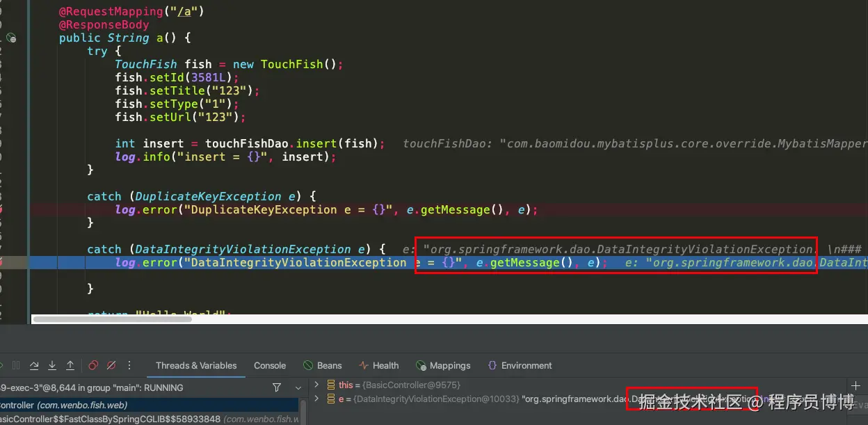Image resolution: width=868 pixels, height=425 pixels.
Task: Click the DataIntegrityViolationException@10033 variable value
Action: pos(437,399)
